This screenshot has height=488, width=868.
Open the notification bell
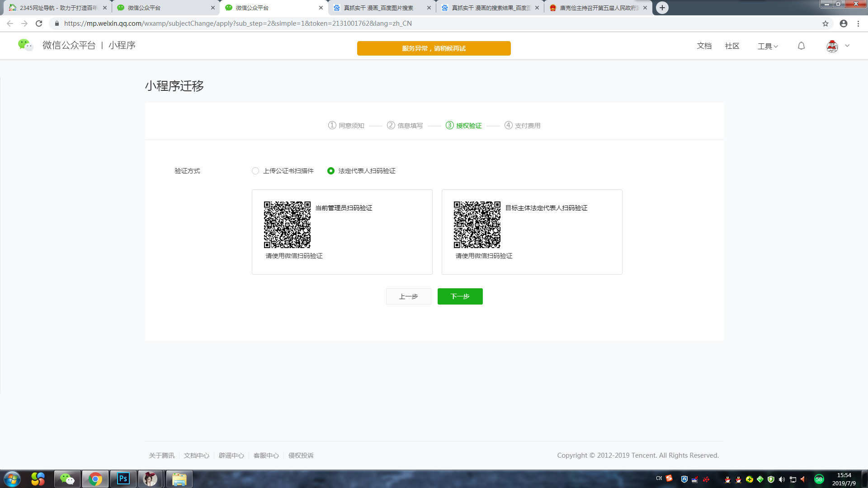point(801,46)
